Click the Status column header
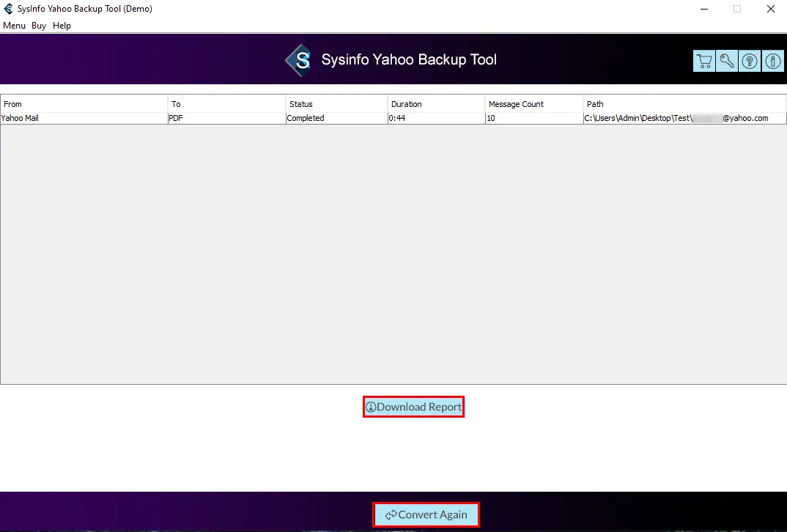The image size is (787, 532). [336, 104]
